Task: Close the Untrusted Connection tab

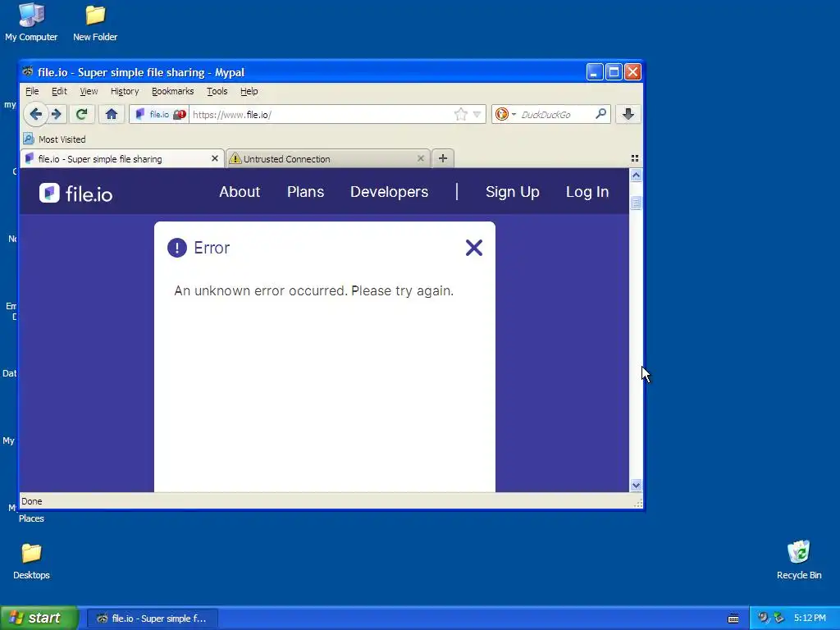Action: [x=421, y=158]
